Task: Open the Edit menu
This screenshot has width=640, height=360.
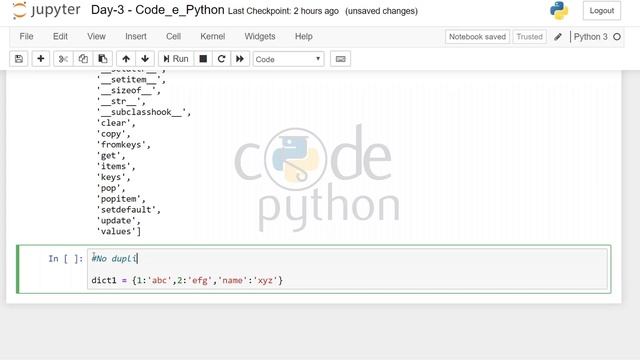Action: click(x=60, y=36)
